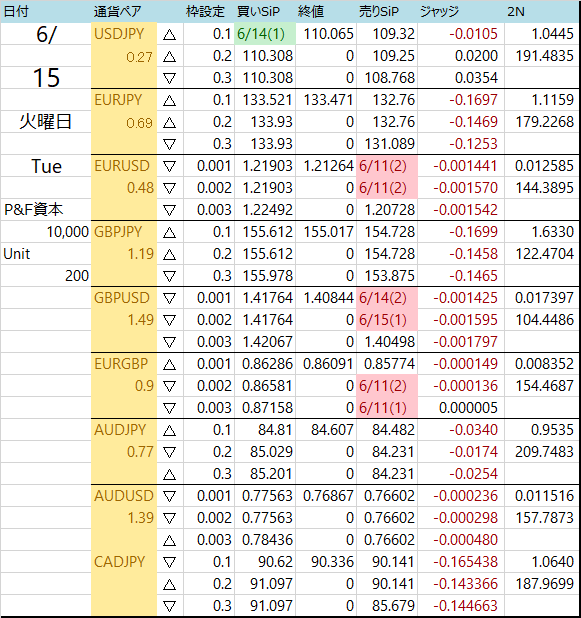Select the 買いSiP column header
This screenshot has height=618, width=581.
pos(259,11)
